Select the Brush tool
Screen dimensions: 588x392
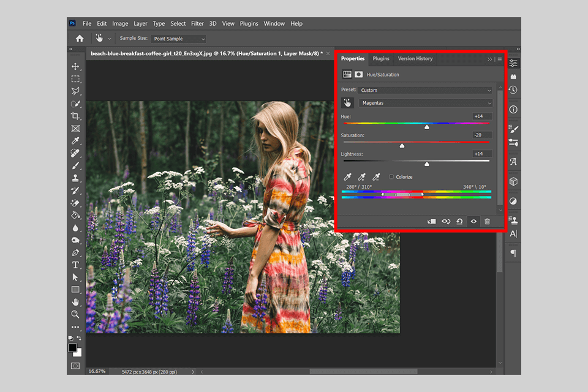(x=75, y=165)
